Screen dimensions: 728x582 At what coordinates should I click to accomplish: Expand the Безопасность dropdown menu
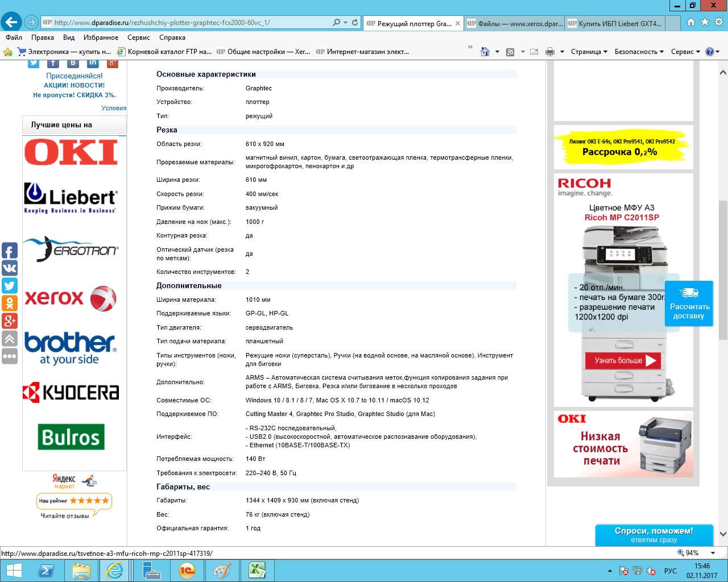pyautogui.click(x=639, y=52)
